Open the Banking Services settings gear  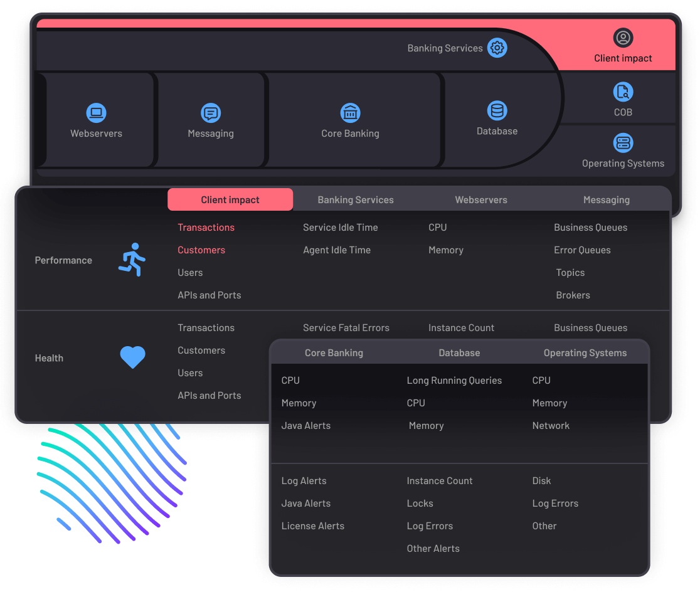coord(497,48)
